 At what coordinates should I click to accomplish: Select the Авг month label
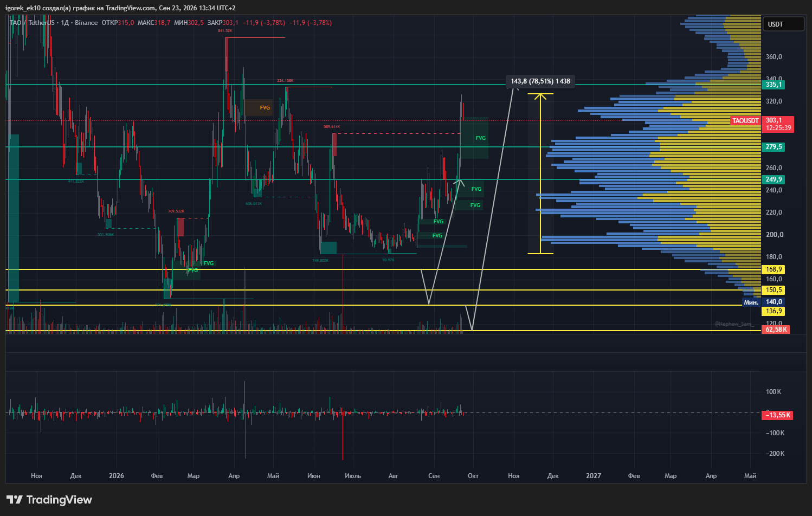coord(393,476)
